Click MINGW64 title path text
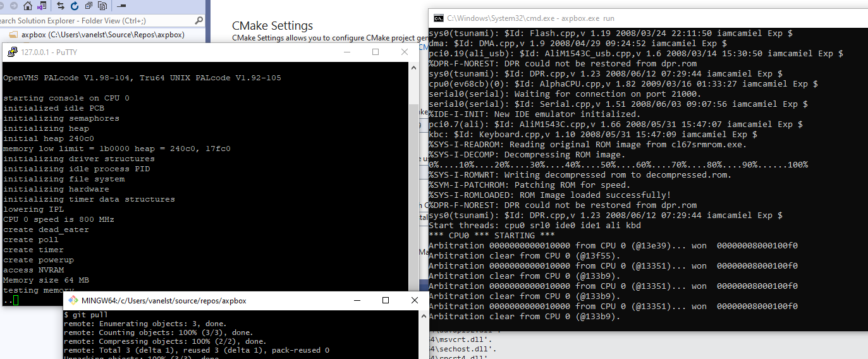This screenshot has width=868, height=359. 165,301
